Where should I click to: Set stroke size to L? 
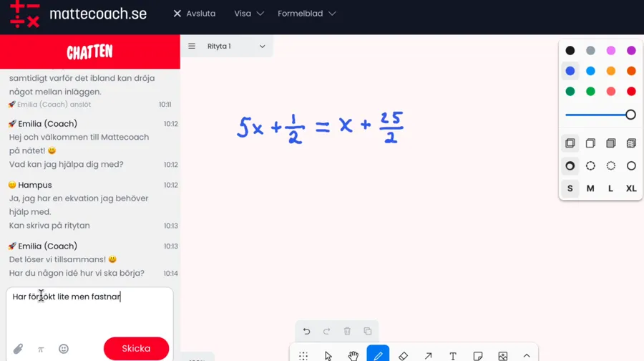click(x=611, y=188)
